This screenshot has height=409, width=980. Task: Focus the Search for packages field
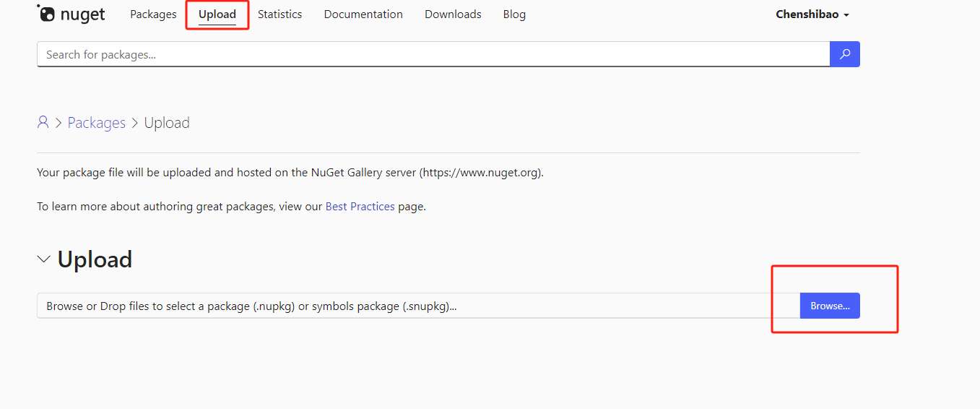(433, 54)
